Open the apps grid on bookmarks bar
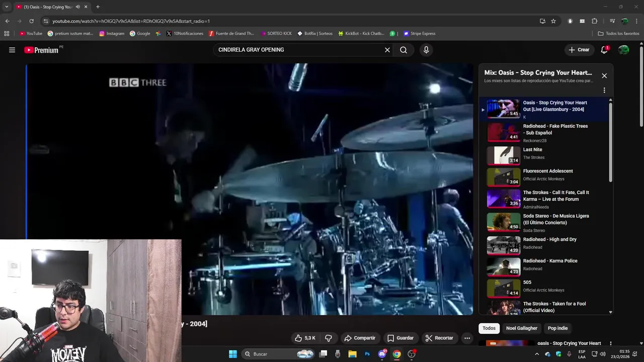 pyautogui.click(x=7, y=34)
